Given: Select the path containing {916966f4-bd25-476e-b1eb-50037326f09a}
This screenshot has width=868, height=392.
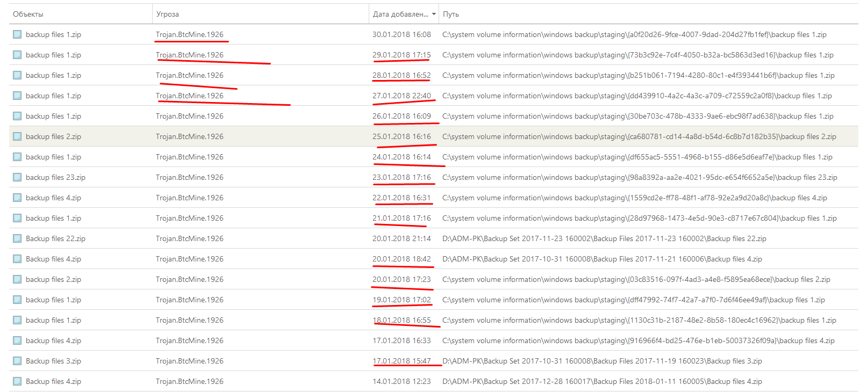Looking at the screenshot, I should [x=639, y=340].
